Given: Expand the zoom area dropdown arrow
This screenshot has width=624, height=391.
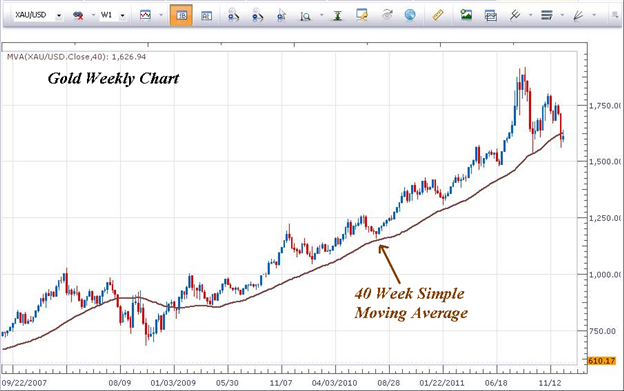Looking at the screenshot, I should [x=322, y=16].
